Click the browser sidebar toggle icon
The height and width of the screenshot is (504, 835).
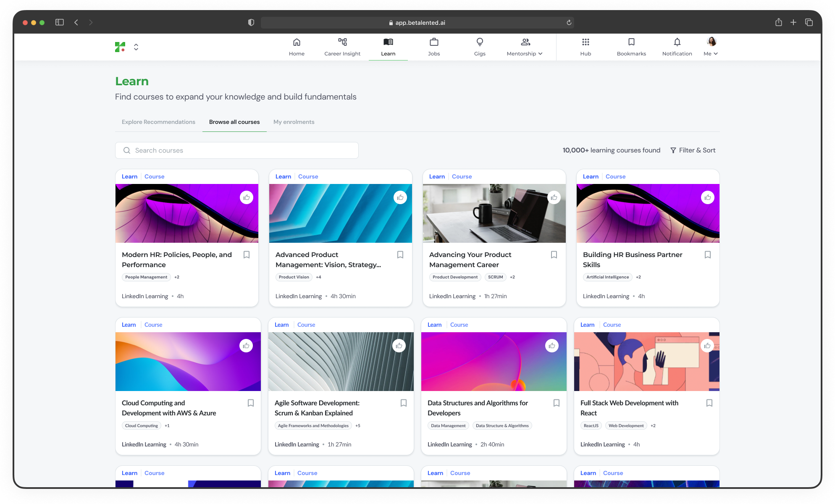[60, 22]
